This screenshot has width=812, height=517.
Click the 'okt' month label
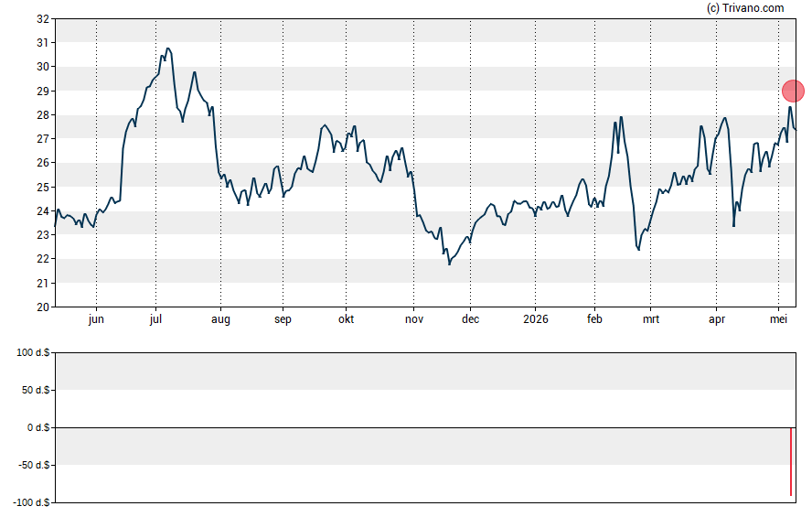coord(346,319)
